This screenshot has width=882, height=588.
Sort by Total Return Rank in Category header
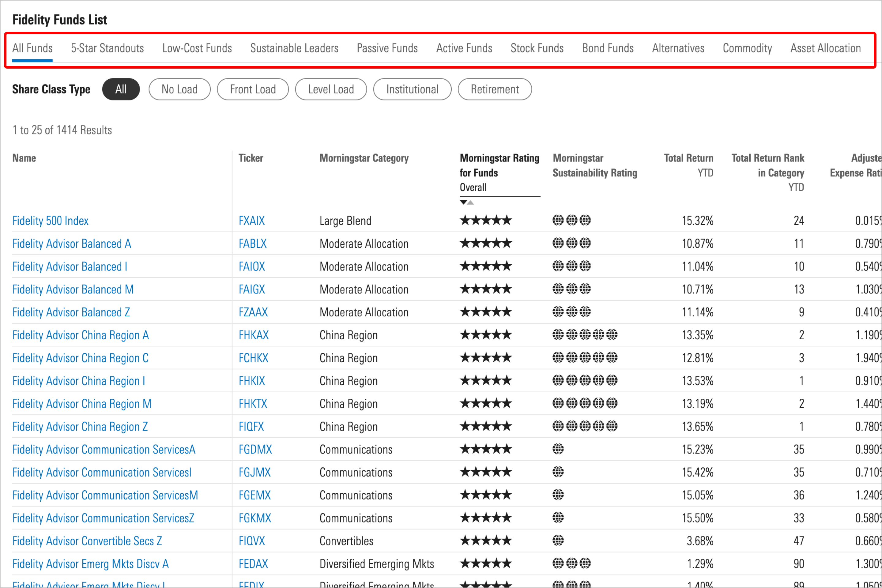point(768,172)
